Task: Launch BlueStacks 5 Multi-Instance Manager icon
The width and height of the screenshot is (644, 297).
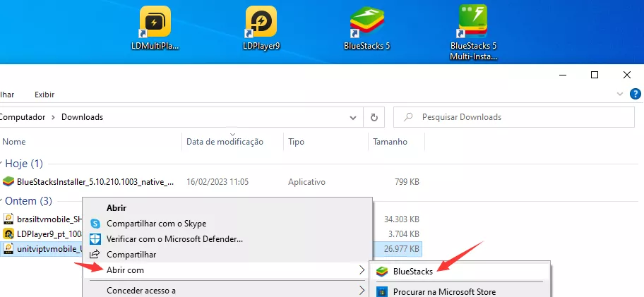Action: [x=473, y=26]
